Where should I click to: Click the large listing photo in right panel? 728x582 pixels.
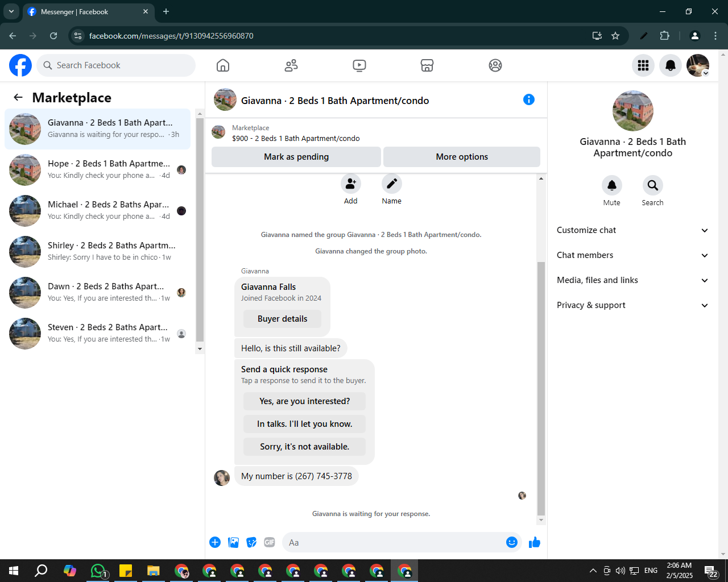633,111
